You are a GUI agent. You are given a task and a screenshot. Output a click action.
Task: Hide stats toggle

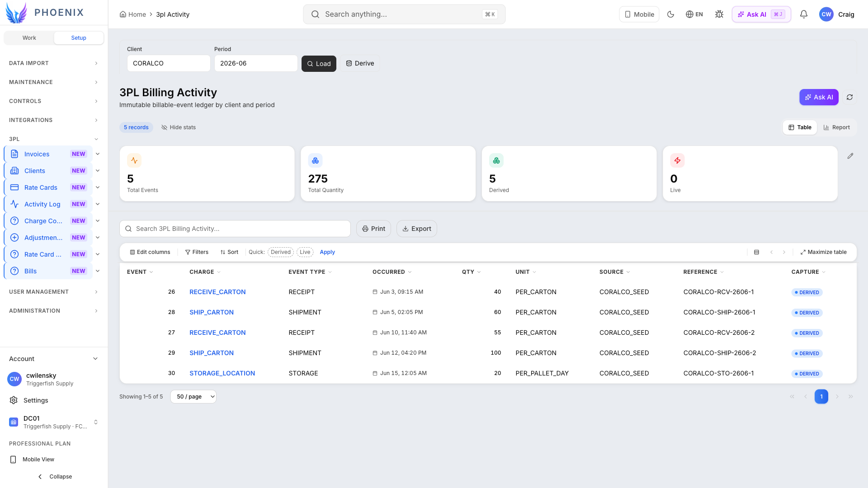pyautogui.click(x=179, y=127)
